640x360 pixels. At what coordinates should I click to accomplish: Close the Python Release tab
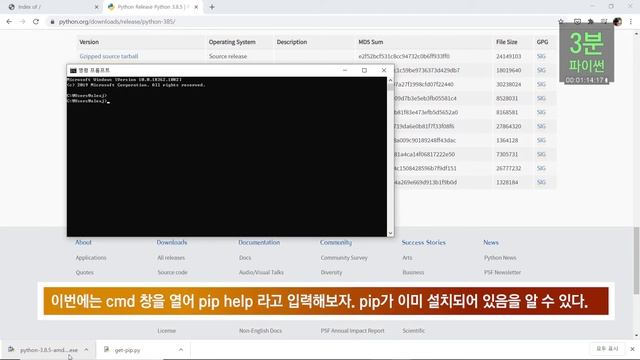pos(196,7)
